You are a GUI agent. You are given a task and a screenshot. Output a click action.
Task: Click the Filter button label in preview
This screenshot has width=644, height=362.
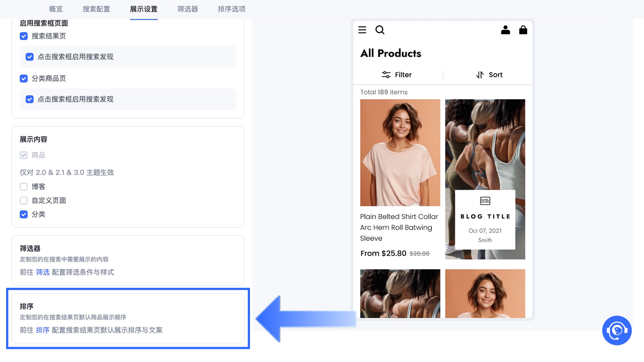[403, 75]
